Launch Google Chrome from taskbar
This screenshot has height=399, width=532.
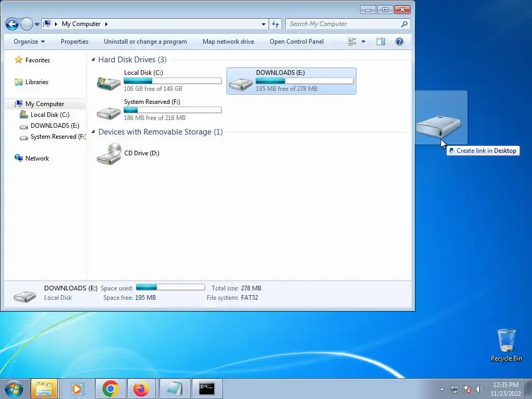[111, 389]
